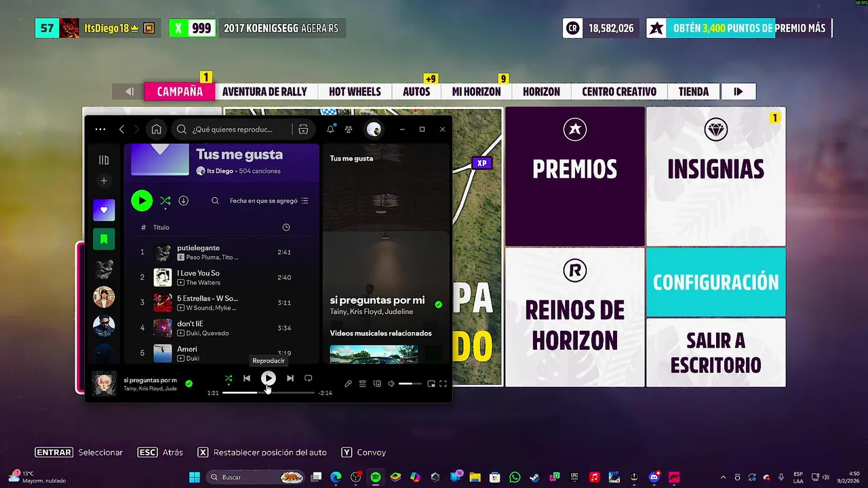The width and height of the screenshot is (868, 488).
Task: Click the Reproducir play button
Action: coord(269,378)
